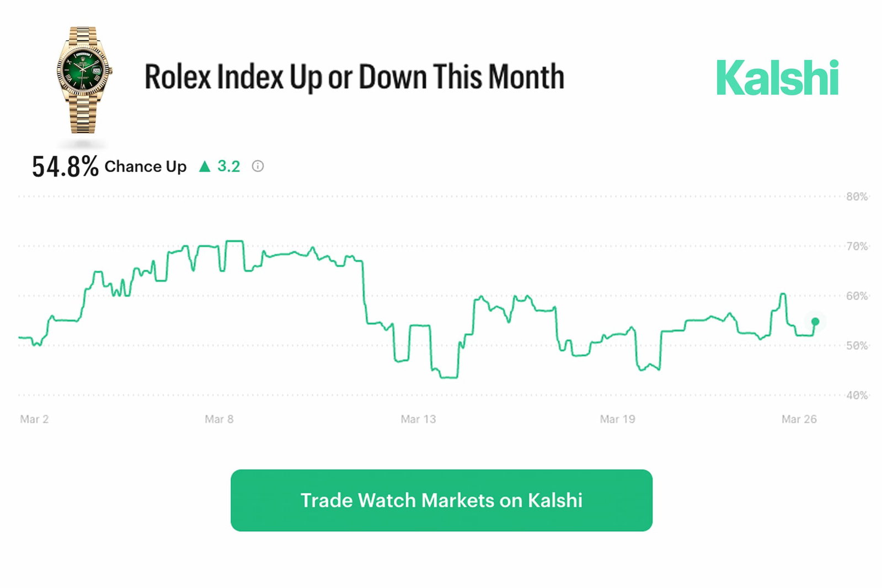Click the Mar 19 date label
This screenshot has height=588, width=882.
pos(617,419)
